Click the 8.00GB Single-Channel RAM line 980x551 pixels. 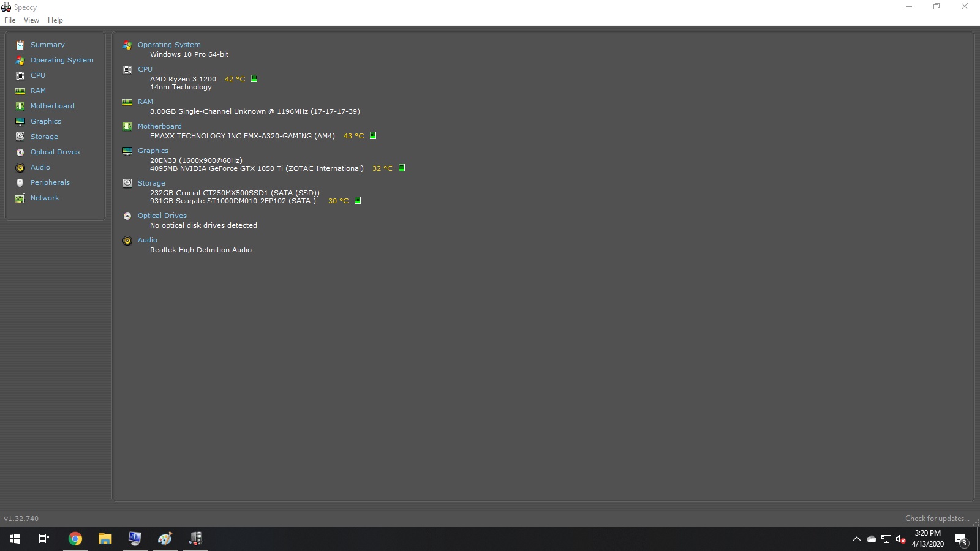click(255, 111)
